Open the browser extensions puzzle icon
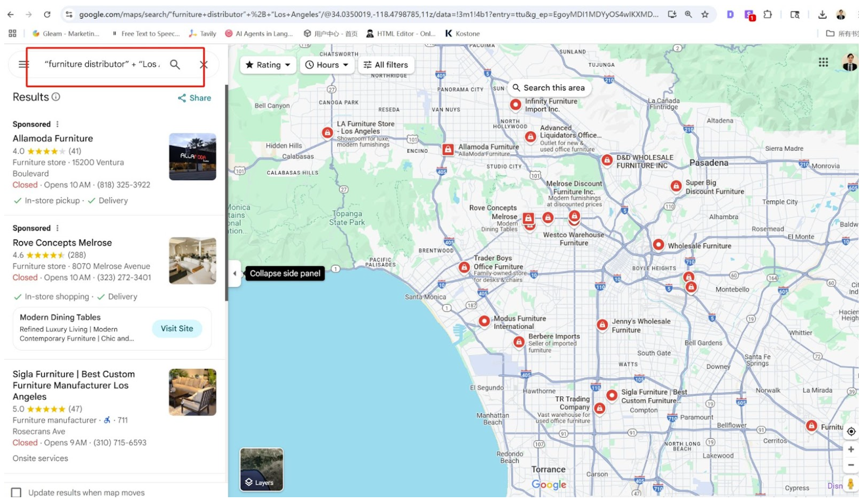This screenshot has height=504, width=864. point(767,15)
